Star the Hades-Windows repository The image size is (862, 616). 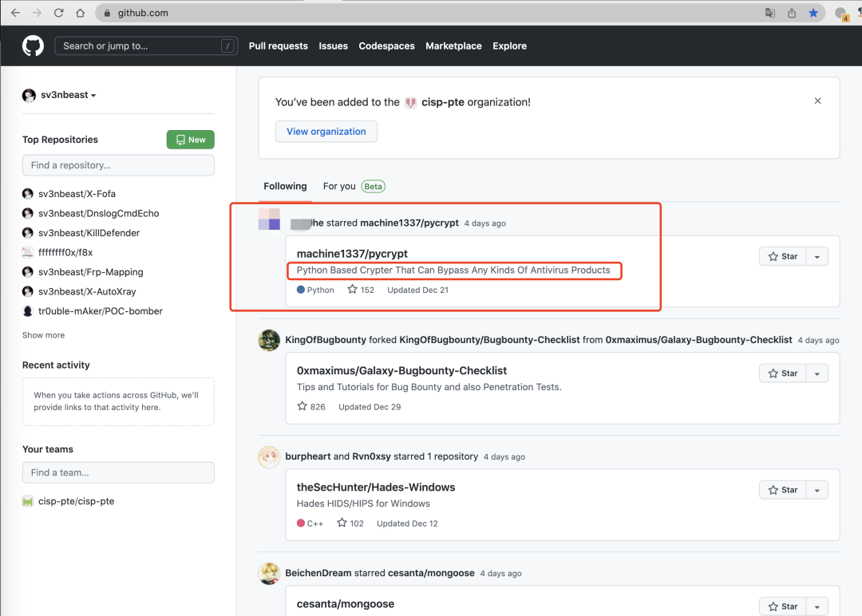[x=782, y=490]
